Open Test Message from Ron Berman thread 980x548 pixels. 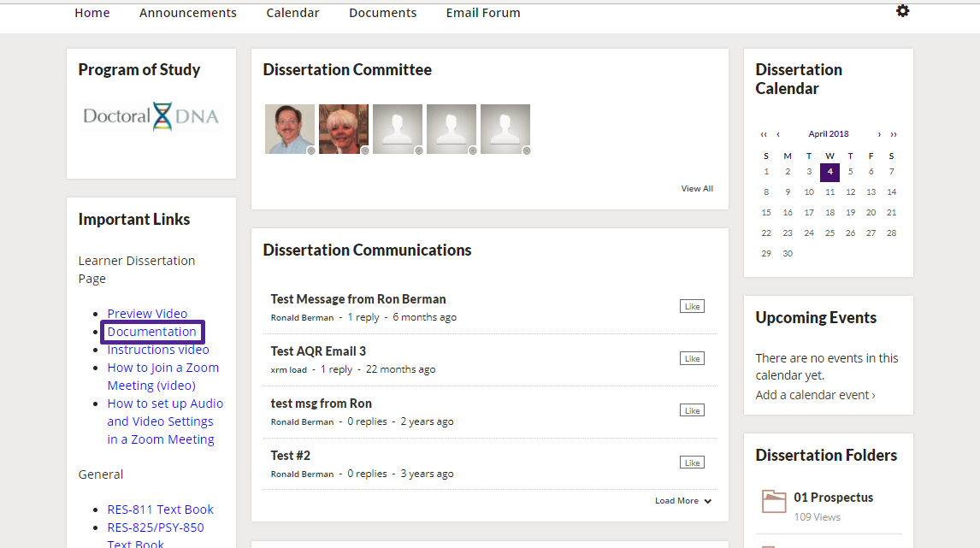coord(358,299)
